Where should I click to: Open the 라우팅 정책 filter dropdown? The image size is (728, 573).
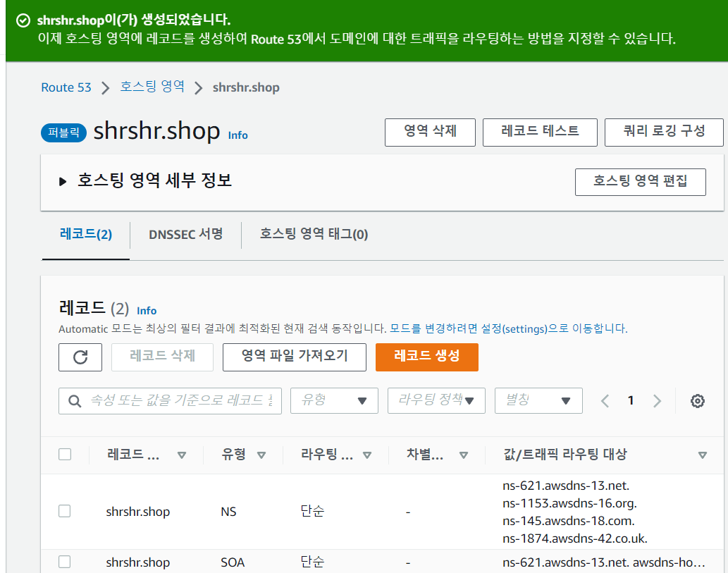coord(436,401)
